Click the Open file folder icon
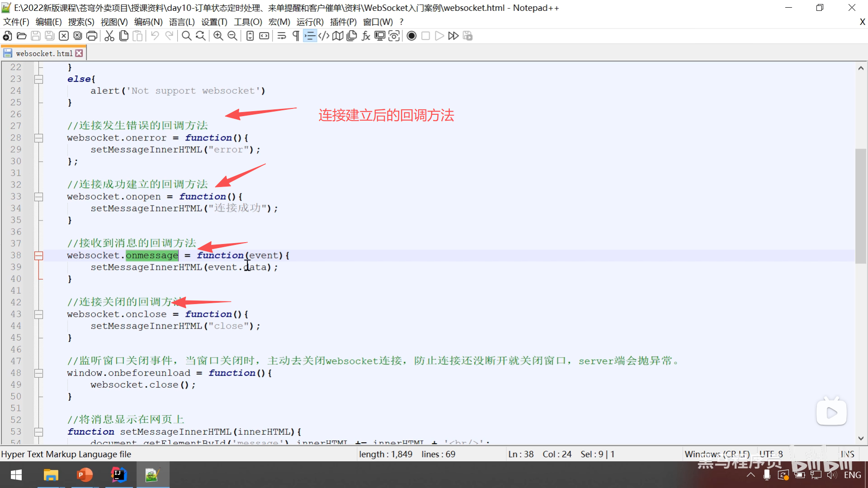868x488 pixels. [x=21, y=36]
